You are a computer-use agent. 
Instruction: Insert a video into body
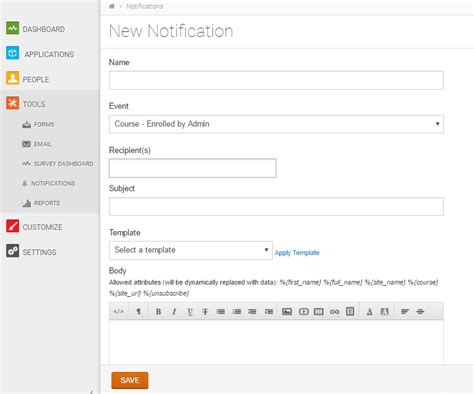click(x=303, y=312)
